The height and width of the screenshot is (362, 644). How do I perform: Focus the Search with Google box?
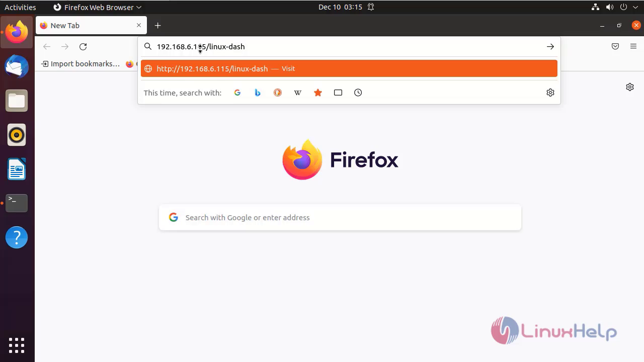tap(340, 217)
